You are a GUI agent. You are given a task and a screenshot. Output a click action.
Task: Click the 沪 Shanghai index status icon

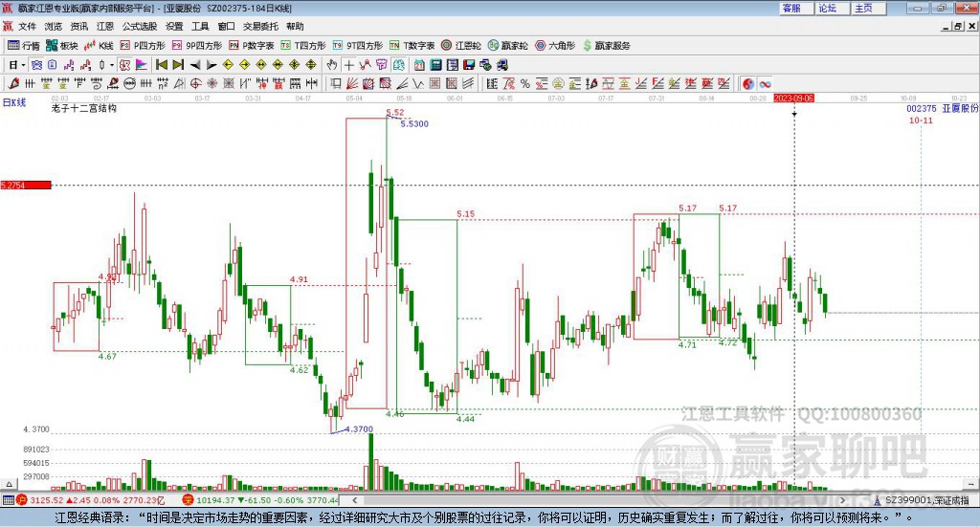pos(22,500)
